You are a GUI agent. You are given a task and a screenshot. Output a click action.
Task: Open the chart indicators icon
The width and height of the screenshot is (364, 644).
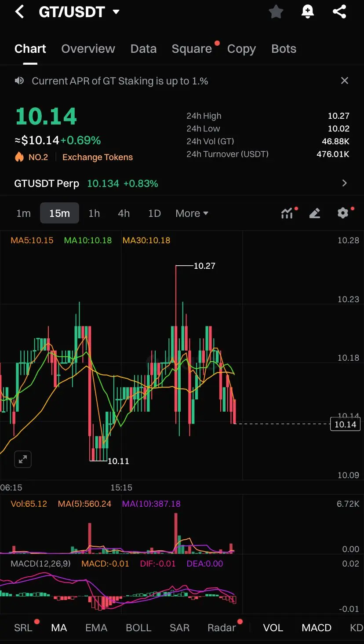tap(288, 213)
